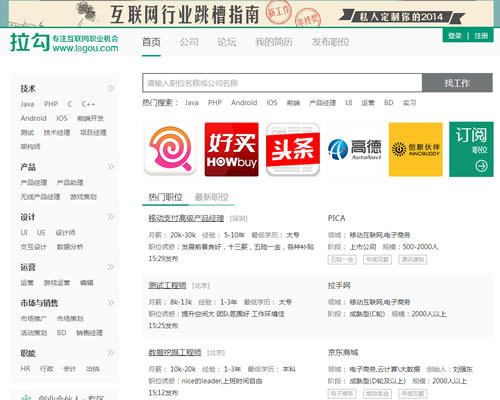This screenshot has height=400, width=500.
Task: Open the 互联网行业跳槽指南 banner
Action: point(251,14)
